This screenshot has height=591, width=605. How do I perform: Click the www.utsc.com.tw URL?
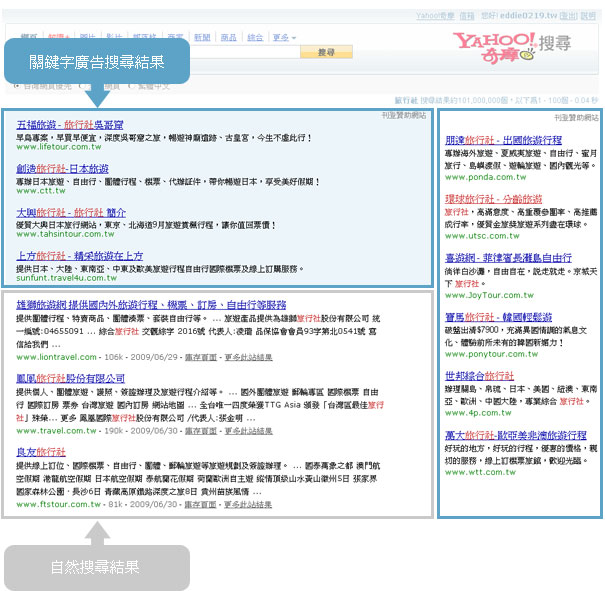pos(482,236)
